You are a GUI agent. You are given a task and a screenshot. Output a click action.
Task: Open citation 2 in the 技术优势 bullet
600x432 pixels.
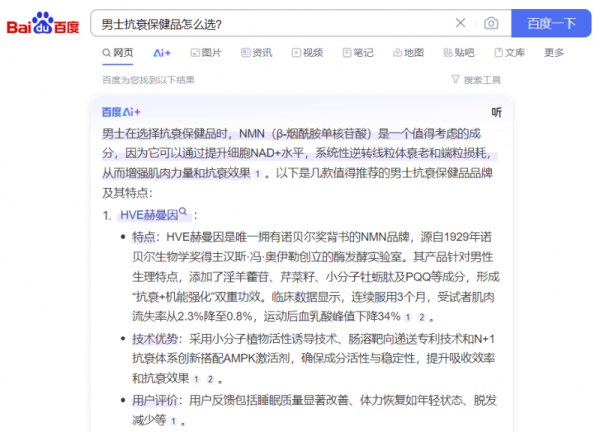(210, 379)
